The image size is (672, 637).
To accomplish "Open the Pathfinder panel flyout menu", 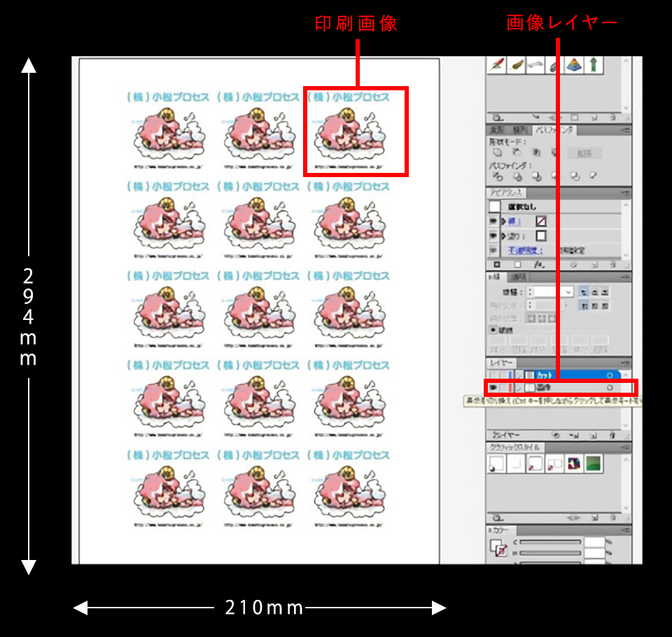I will 625,130.
